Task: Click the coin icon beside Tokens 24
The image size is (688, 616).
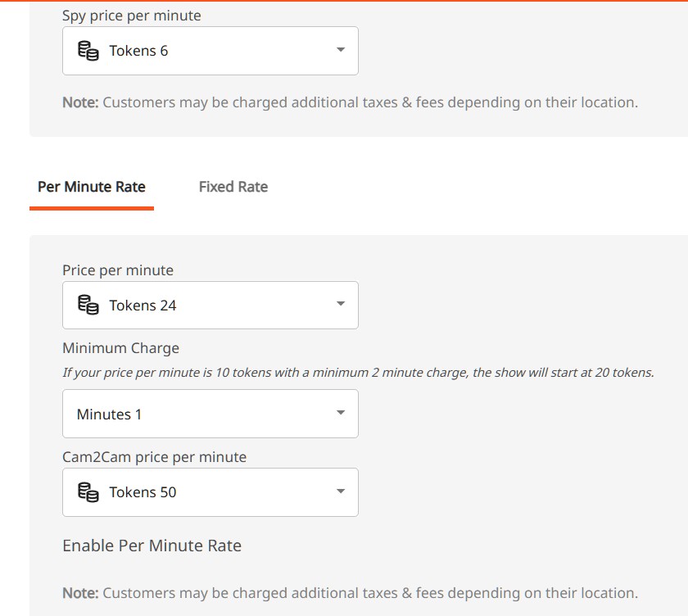Action: (x=88, y=306)
